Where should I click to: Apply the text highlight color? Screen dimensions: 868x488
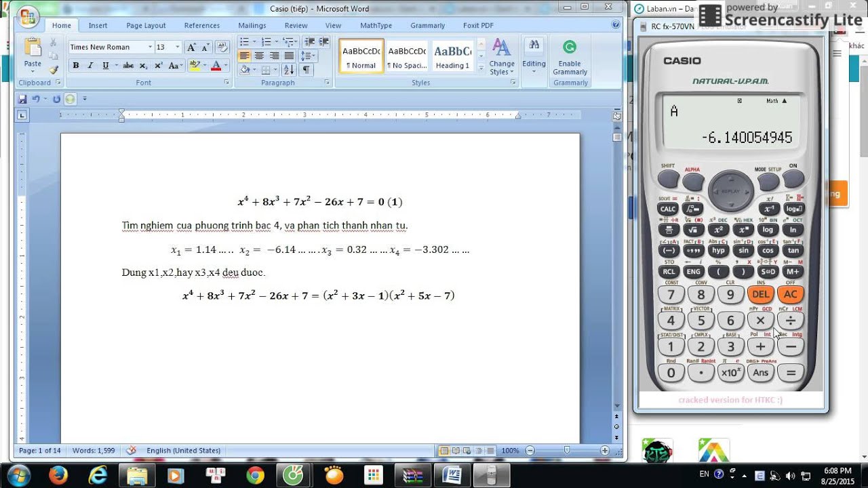coord(195,66)
